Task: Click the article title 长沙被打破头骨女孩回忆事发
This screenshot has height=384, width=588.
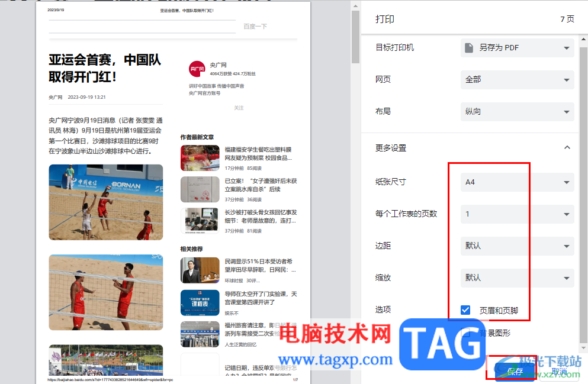Action: coord(261,217)
